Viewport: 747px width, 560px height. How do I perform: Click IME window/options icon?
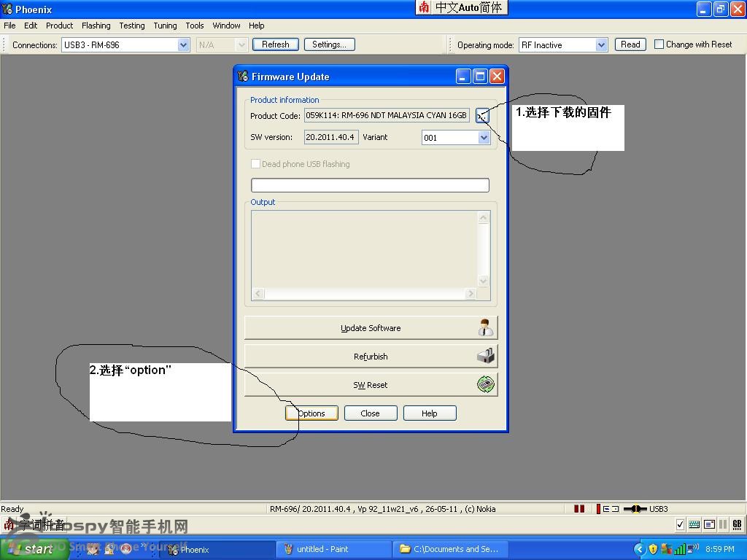pos(709,525)
